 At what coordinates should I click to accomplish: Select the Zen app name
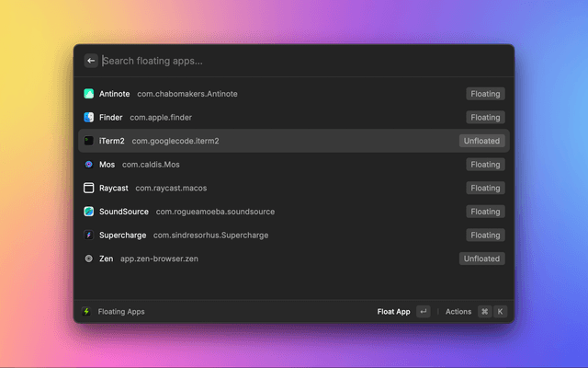click(x=107, y=259)
